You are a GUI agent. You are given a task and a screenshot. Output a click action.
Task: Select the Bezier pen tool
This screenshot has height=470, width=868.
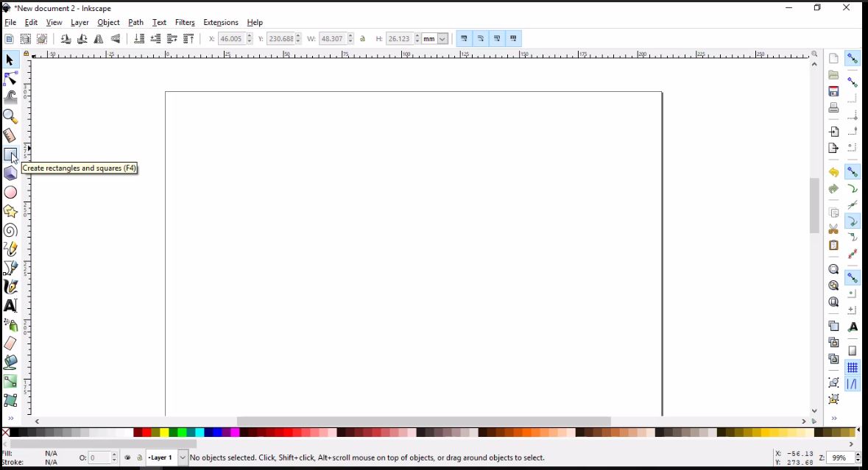(10, 268)
